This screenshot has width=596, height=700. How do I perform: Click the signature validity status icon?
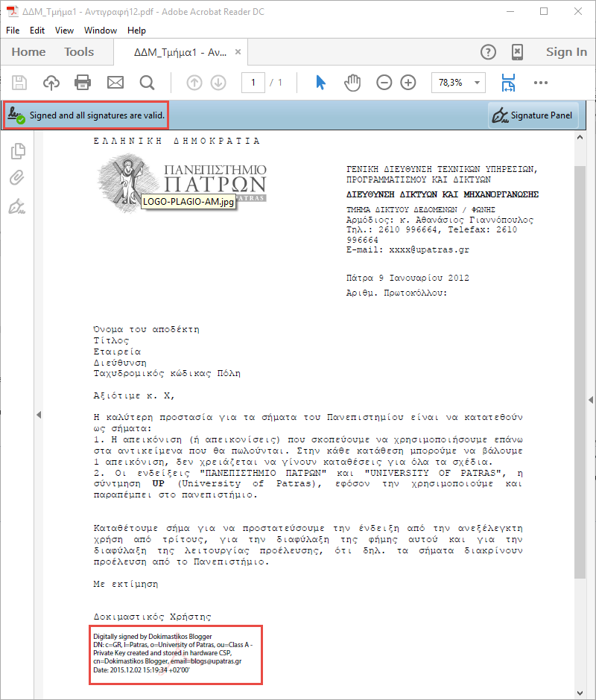(x=16, y=115)
